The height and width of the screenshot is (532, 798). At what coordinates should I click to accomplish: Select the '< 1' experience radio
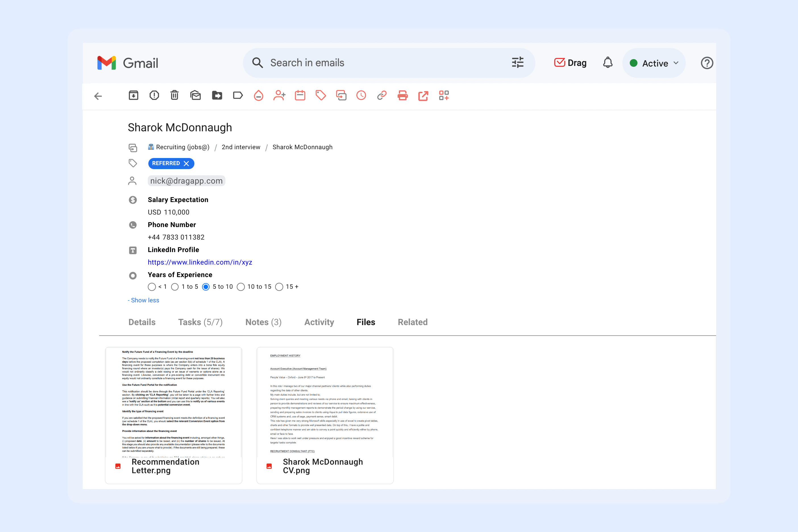(152, 287)
